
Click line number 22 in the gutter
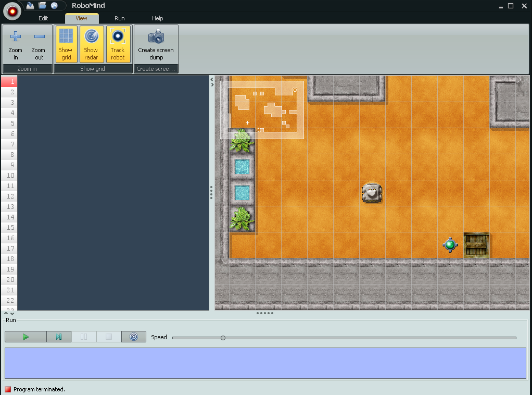pyautogui.click(x=9, y=301)
